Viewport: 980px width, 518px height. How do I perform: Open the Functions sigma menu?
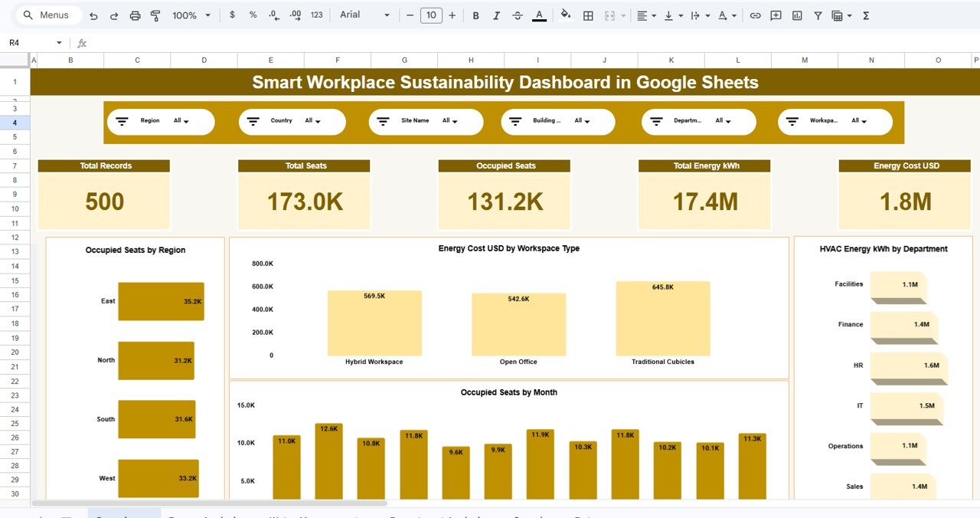point(865,15)
